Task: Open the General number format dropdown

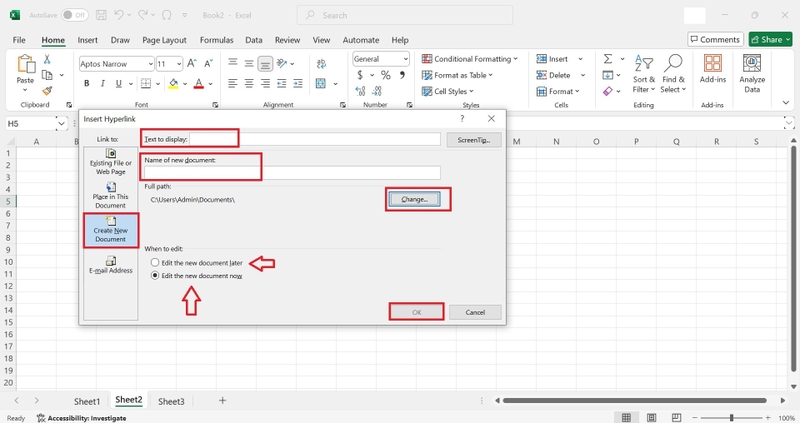Action: coord(406,59)
